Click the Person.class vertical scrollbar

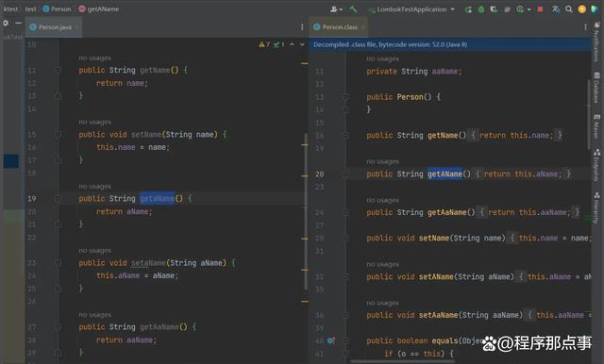589,114
